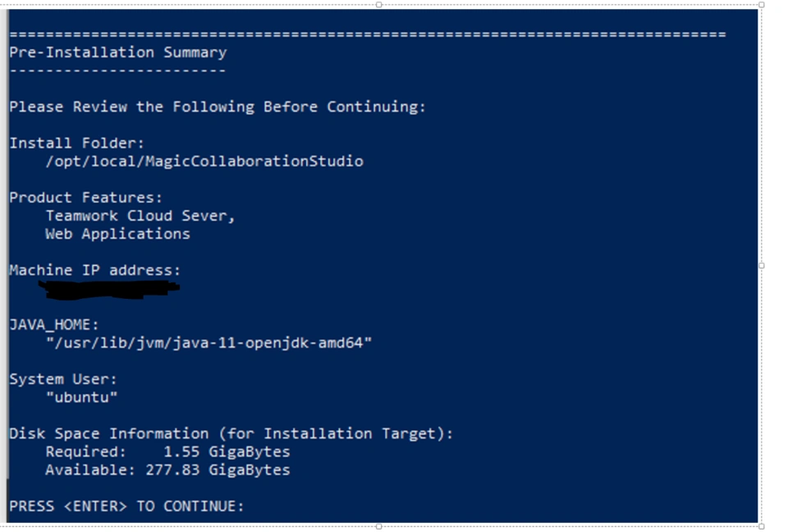Click the "Install Folder:" label
Screen dimensions: 788x532
pos(76,143)
